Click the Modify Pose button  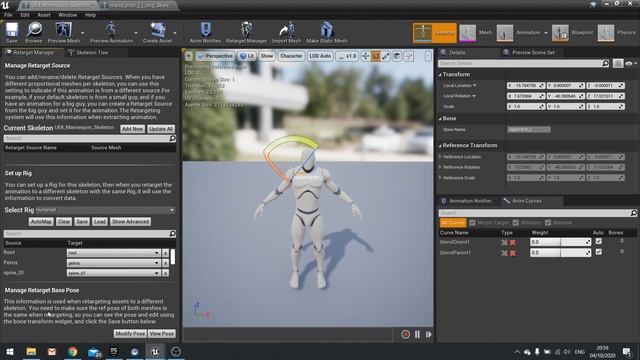[x=130, y=333]
